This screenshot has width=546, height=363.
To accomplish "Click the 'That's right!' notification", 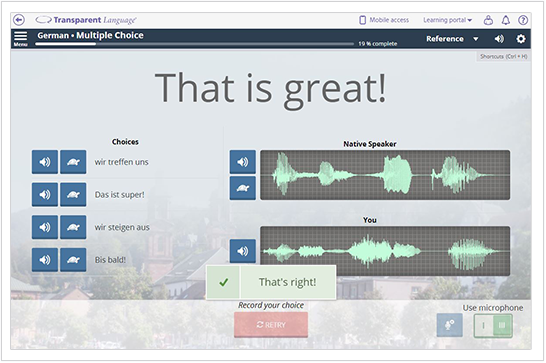I will (271, 282).
